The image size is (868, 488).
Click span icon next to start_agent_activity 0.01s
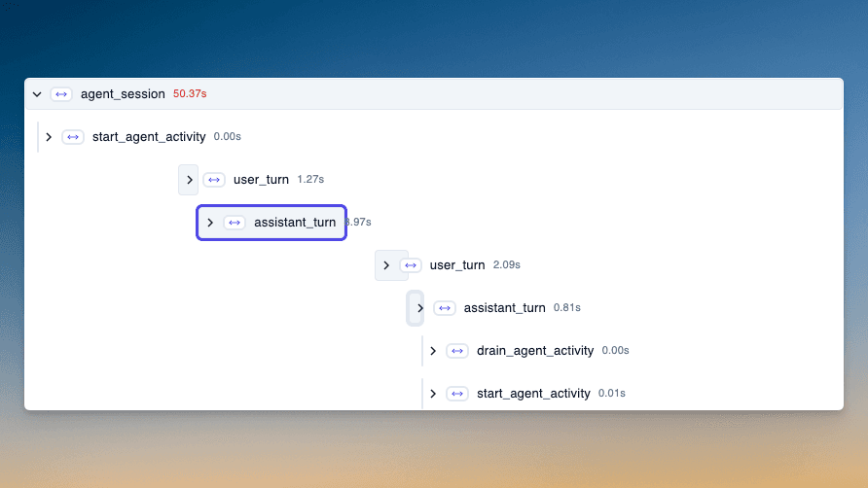click(x=457, y=394)
